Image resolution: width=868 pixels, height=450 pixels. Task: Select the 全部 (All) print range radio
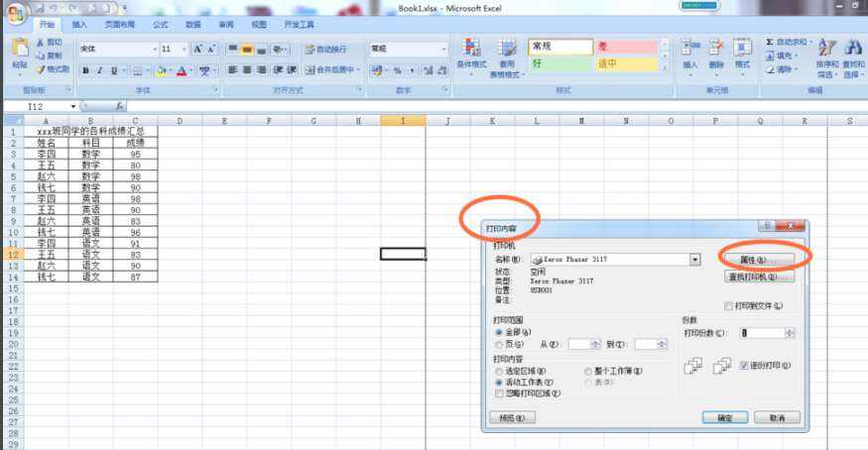pos(499,332)
